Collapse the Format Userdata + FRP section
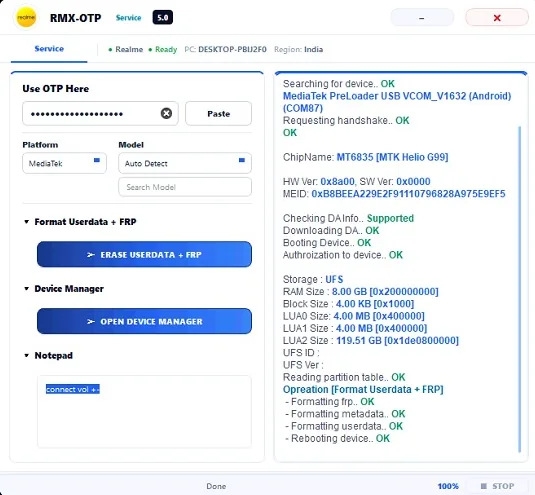Image resolution: width=535 pixels, height=495 pixels. pyautogui.click(x=27, y=222)
